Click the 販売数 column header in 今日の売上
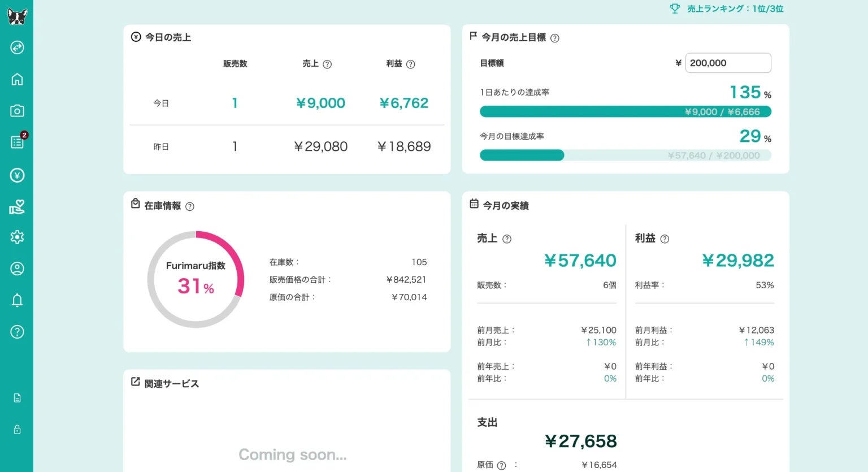 (x=235, y=64)
